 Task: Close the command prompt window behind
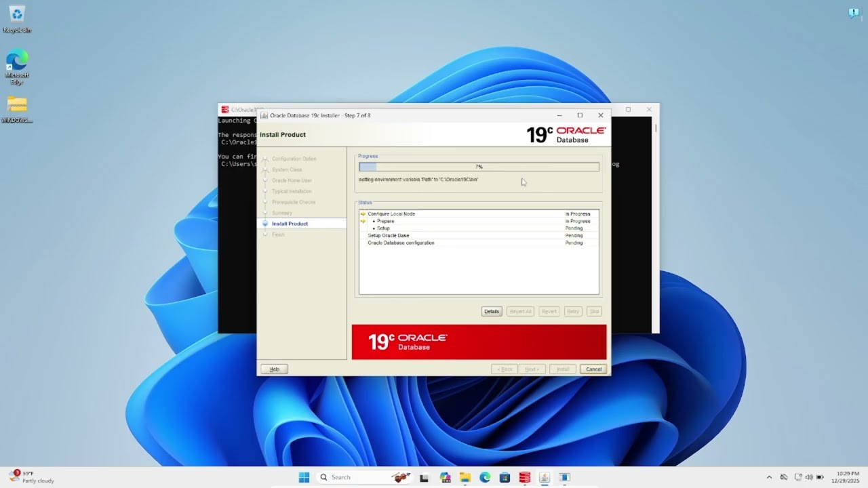pyautogui.click(x=649, y=109)
